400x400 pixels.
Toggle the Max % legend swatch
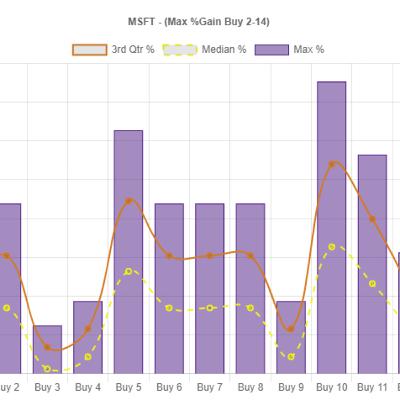click(272, 50)
